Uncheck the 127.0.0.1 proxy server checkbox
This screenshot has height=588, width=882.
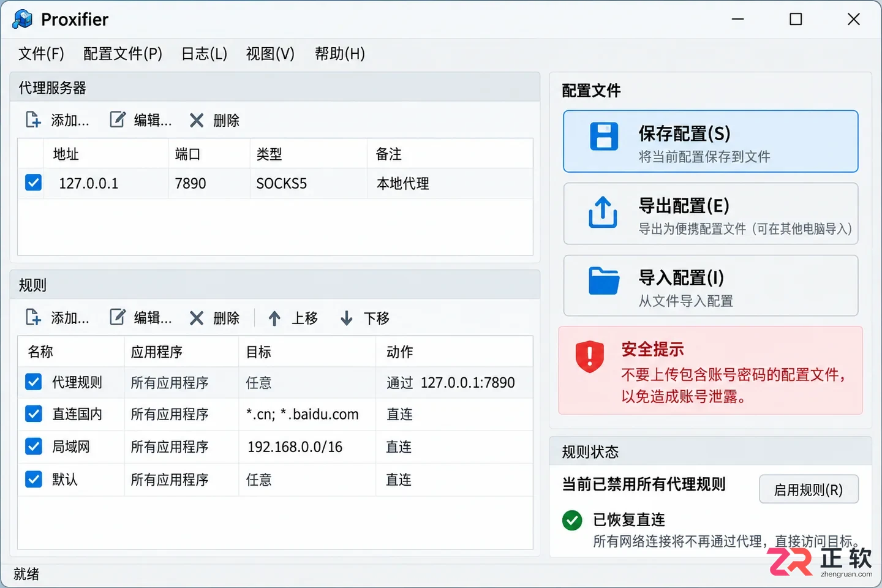click(34, 183)
